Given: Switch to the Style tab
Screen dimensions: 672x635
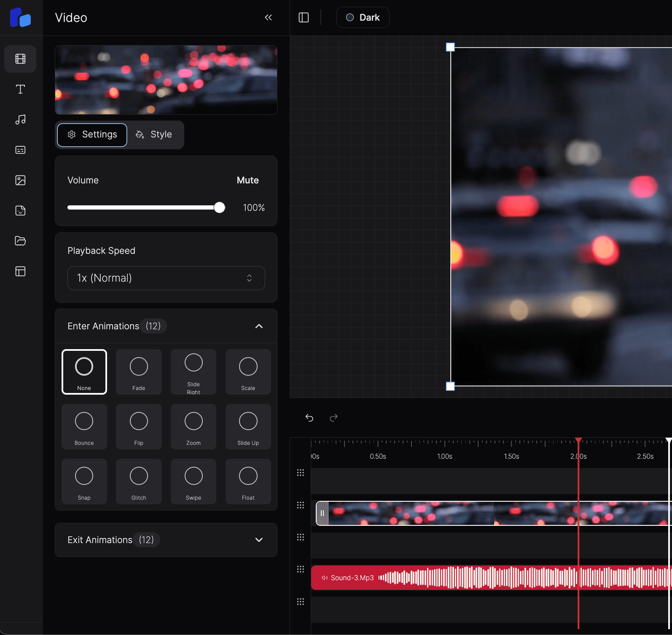Looking at the screenshot, I should (154, 135).
